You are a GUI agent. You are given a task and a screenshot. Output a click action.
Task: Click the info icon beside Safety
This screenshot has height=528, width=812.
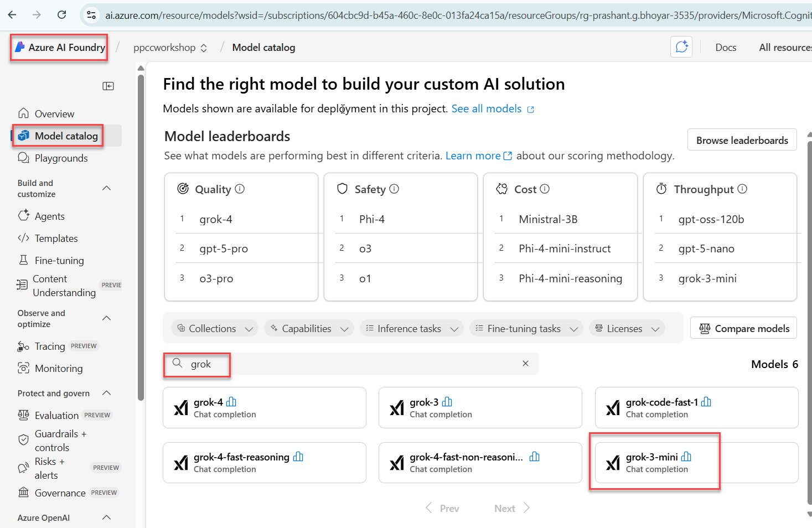[x=394, y=189]
